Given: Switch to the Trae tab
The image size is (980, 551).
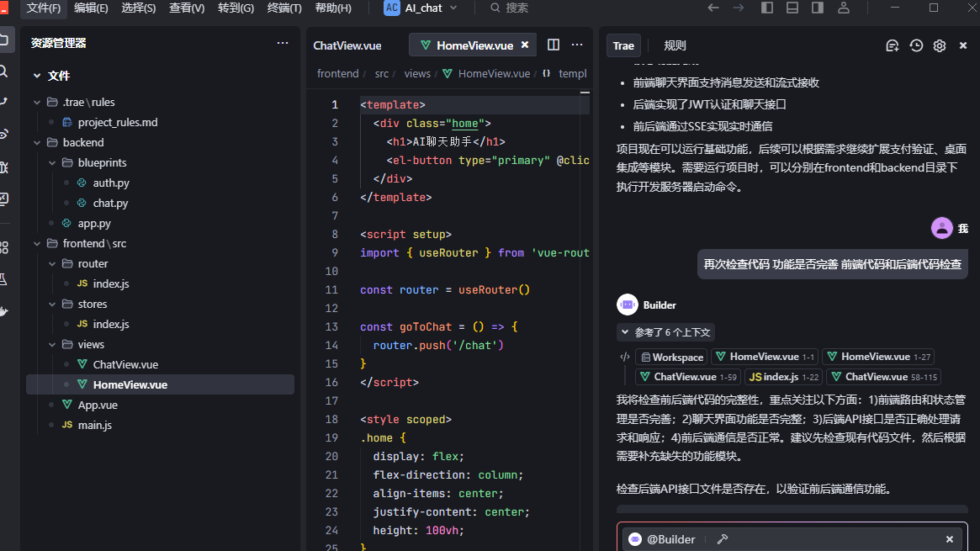Looking at the screenshot, I should point(623,45).
